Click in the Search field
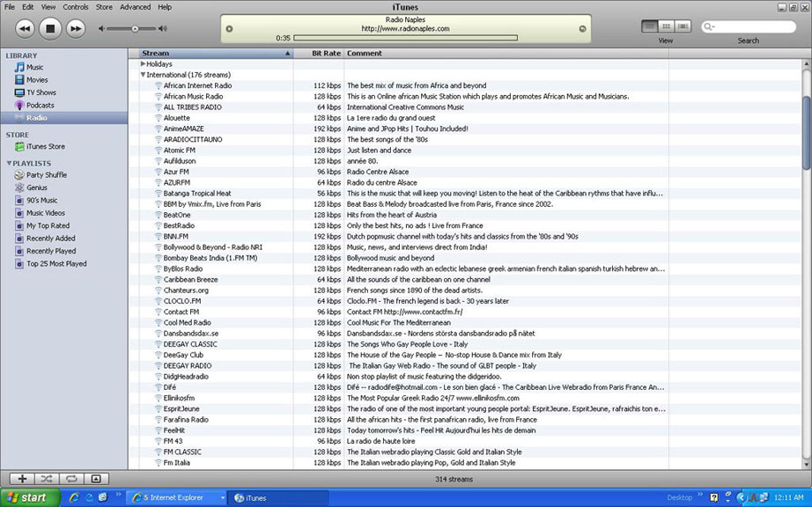This screenshot has width=812, height=507. point(749,26)
